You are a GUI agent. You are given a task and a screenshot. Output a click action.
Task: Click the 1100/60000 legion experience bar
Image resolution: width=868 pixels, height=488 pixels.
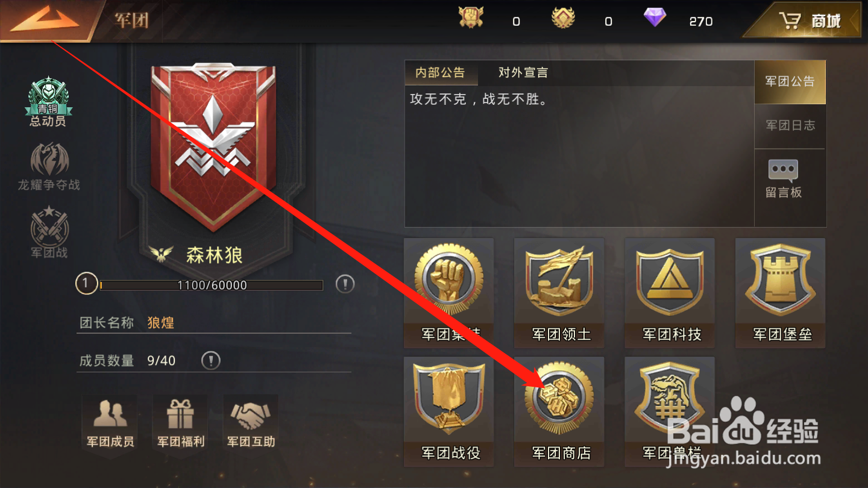(x=211, y=285)
